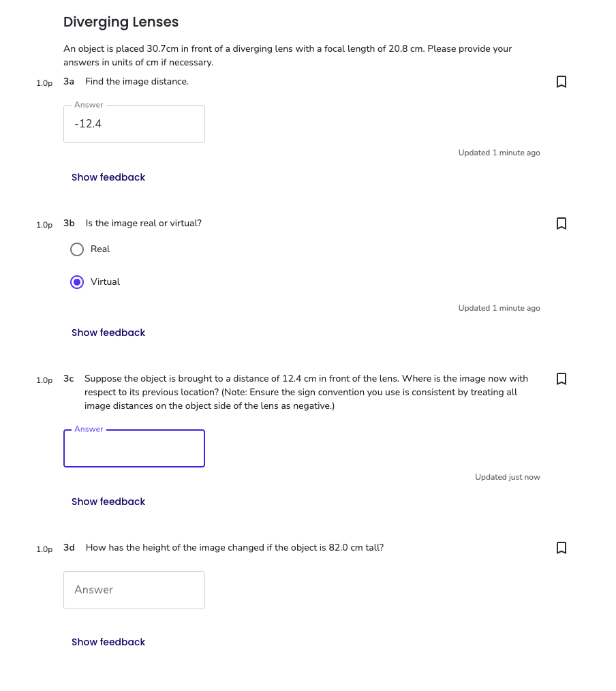Click the Updated just now text near 3c
The image size is (616, 691).
[508, 477]
